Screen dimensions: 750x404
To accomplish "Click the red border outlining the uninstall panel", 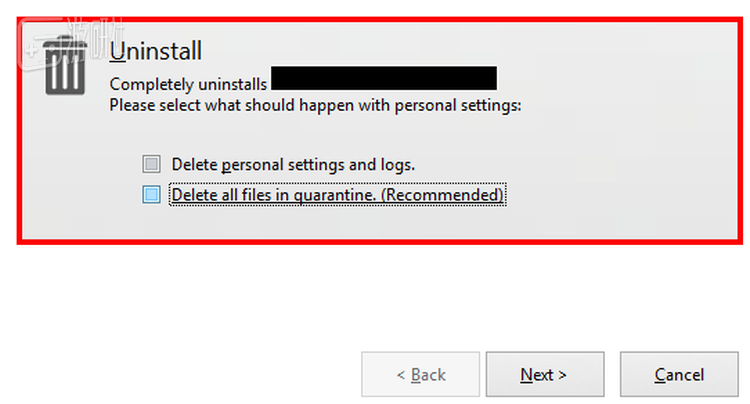I will tap(380, 242).
